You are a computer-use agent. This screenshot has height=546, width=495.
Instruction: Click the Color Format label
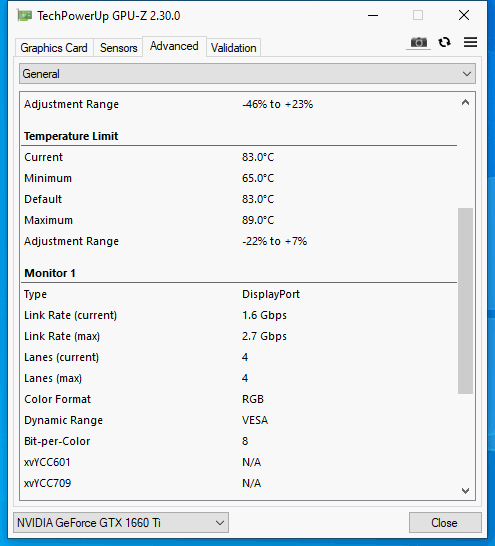[x=57, y=399]
